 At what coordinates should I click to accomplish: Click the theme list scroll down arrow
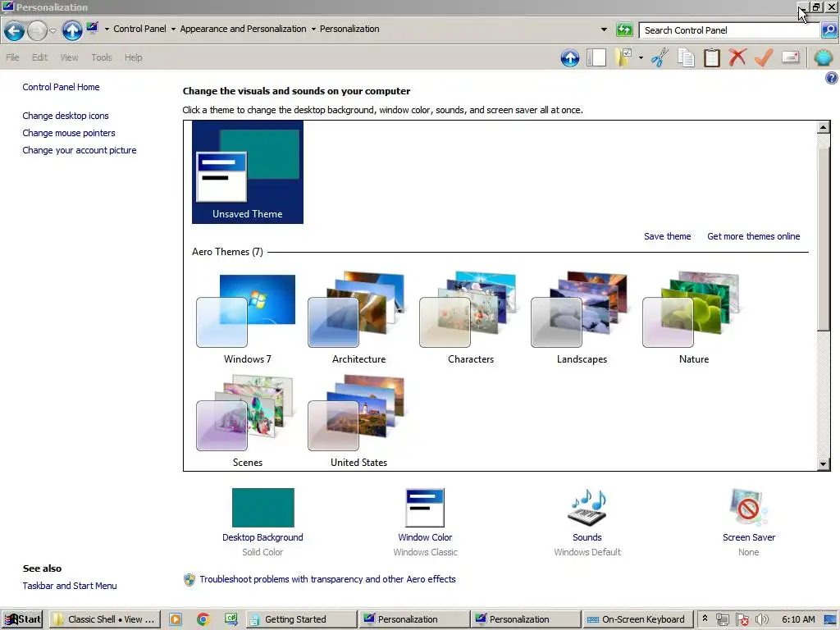(824, 464)
